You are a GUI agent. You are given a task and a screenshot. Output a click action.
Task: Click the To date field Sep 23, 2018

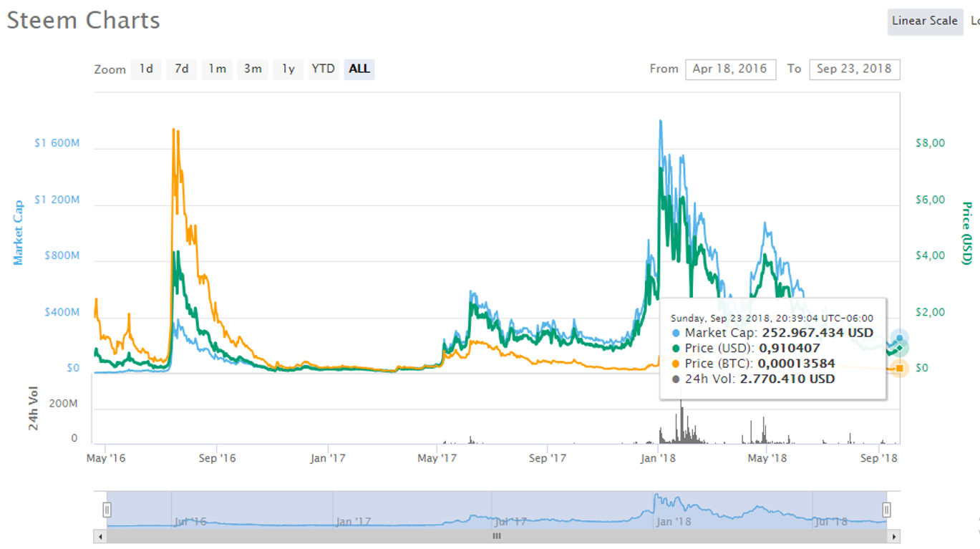coord(854,69)
